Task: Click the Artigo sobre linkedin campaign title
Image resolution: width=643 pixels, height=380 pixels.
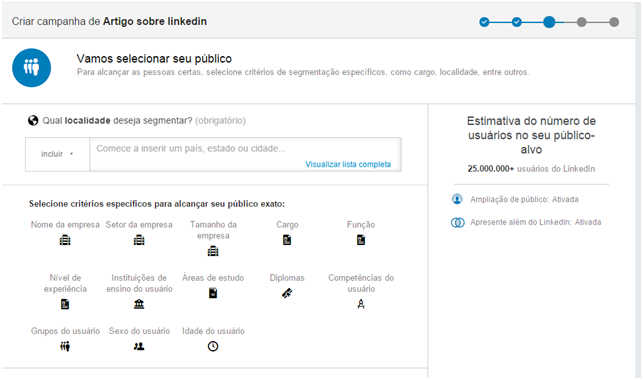Action: click(155, 21)
